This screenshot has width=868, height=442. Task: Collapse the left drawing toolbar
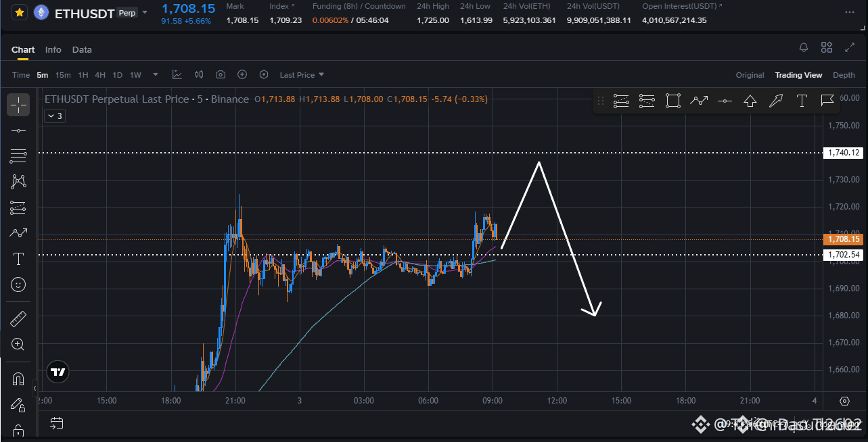pos(35,389)
